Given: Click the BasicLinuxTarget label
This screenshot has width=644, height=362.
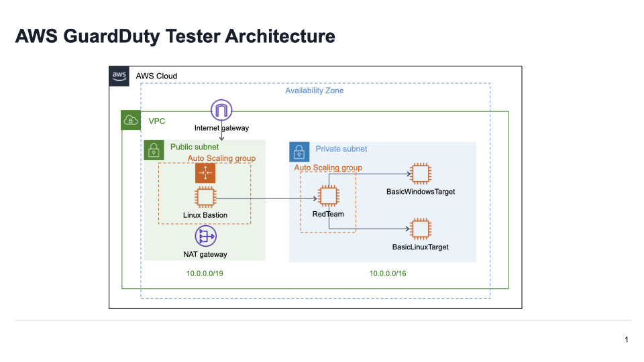Looking at the screenshot, I should coord(421,247).
